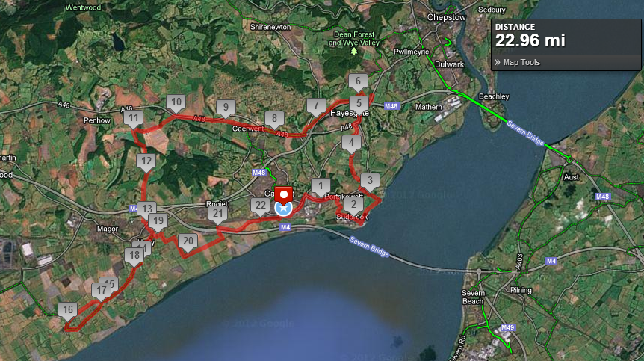Click the mile 21 marker near Rogiet

[217, 215]
